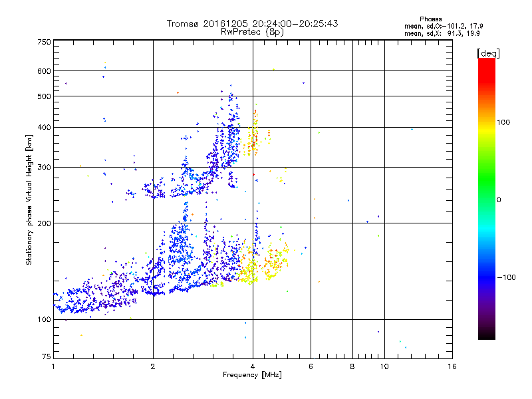532x399 pixels.
Task: Click the 'RwPretec (8p)' subtitle
Action: point(252,32)
